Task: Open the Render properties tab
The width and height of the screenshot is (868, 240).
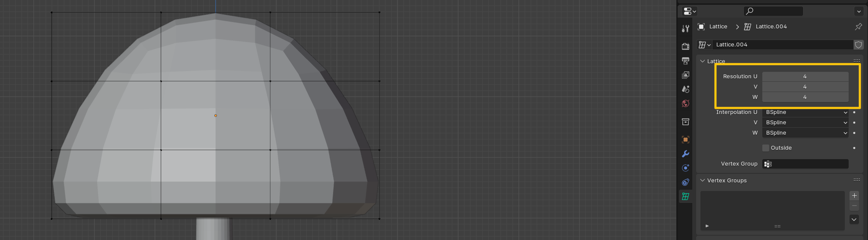Action: pos(685,46)
